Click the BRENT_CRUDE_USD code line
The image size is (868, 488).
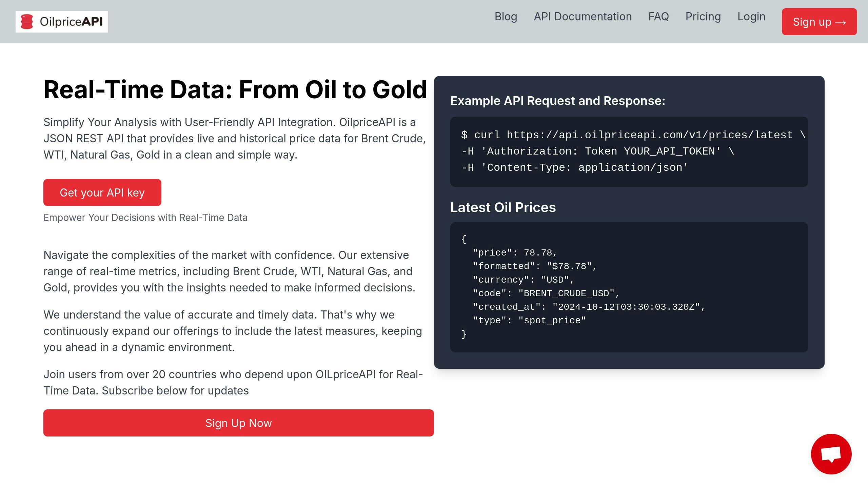coord(546,293)
